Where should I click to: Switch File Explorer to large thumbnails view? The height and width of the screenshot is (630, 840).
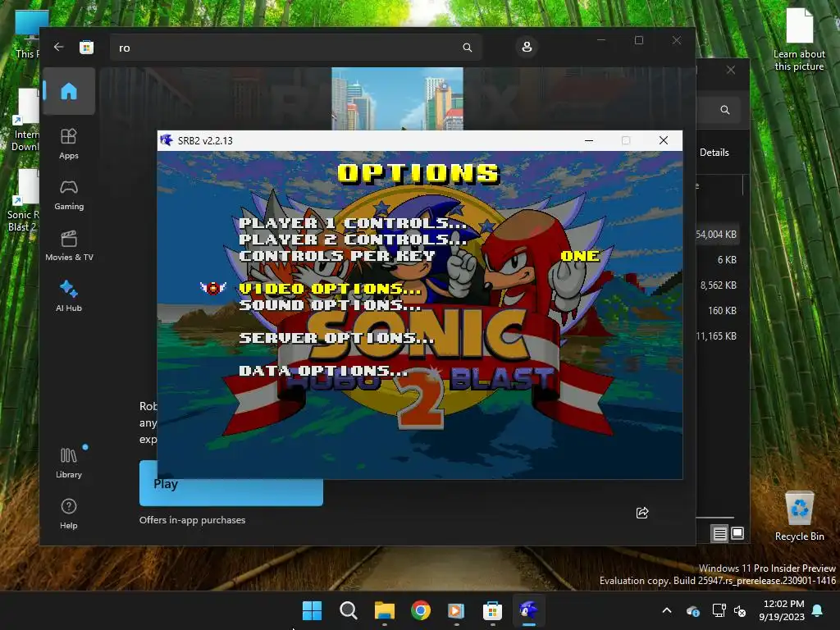[x=737, y=533]
